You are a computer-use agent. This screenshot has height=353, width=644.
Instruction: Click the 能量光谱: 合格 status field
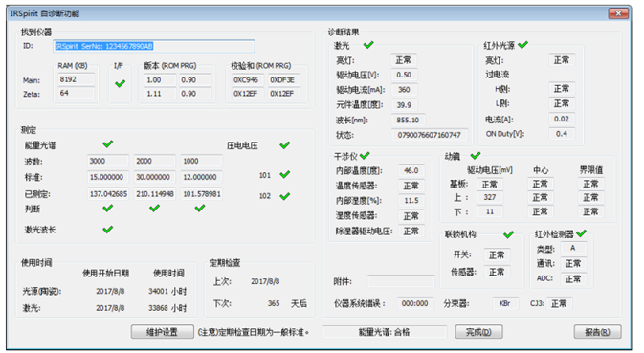click(x=385, y=332)
